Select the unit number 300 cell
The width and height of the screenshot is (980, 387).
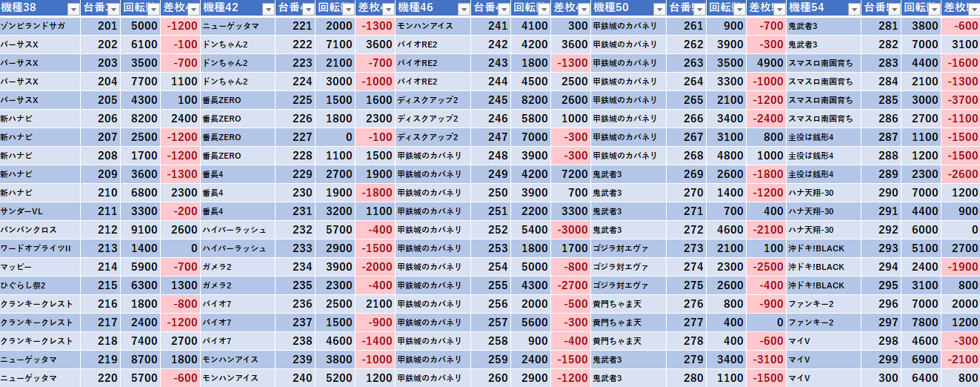coord(882,378)
